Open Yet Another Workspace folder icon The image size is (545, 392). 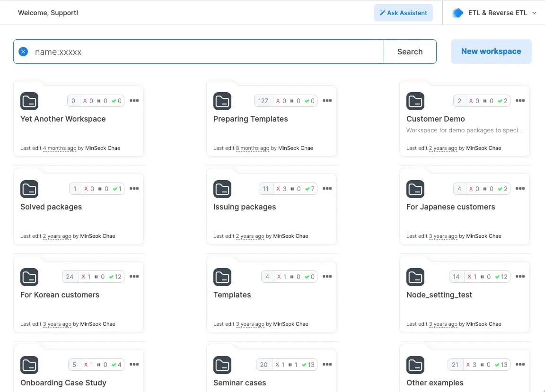(x=29, y=101)
